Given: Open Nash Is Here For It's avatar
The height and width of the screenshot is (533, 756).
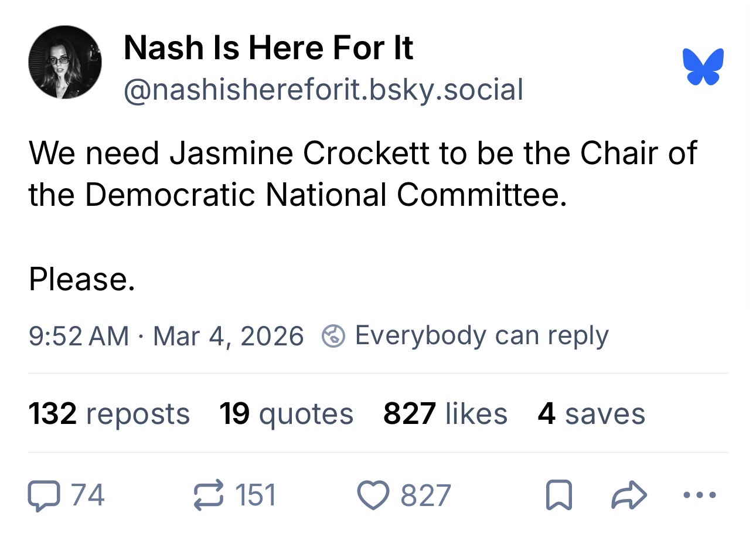Looking at the screenshot, I should (65, 62).
